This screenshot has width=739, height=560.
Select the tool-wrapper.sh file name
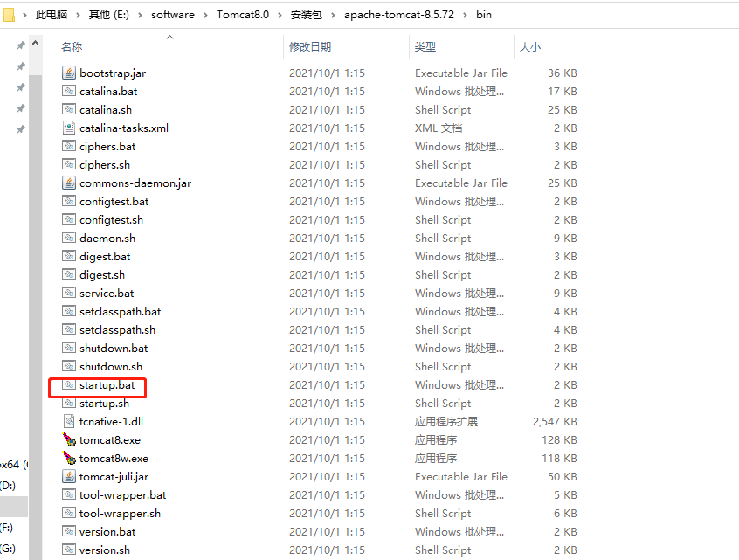pyautogui.click(x=120, y=514)
